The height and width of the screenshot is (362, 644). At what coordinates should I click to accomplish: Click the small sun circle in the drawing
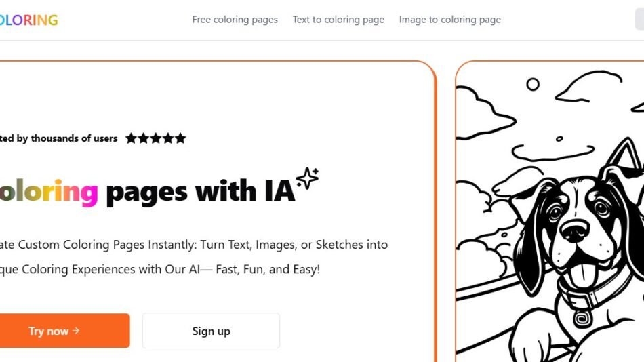tap(533, 84)
